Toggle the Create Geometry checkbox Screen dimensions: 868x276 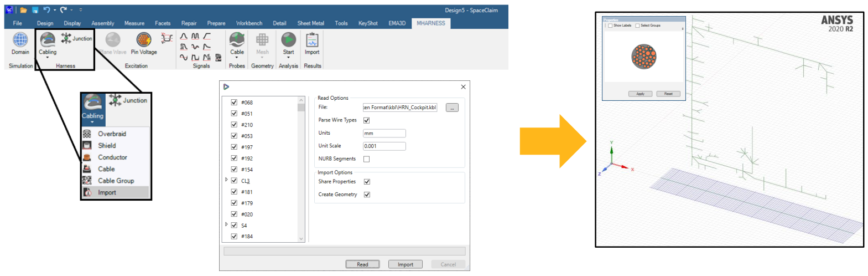[x=367, y=195]
